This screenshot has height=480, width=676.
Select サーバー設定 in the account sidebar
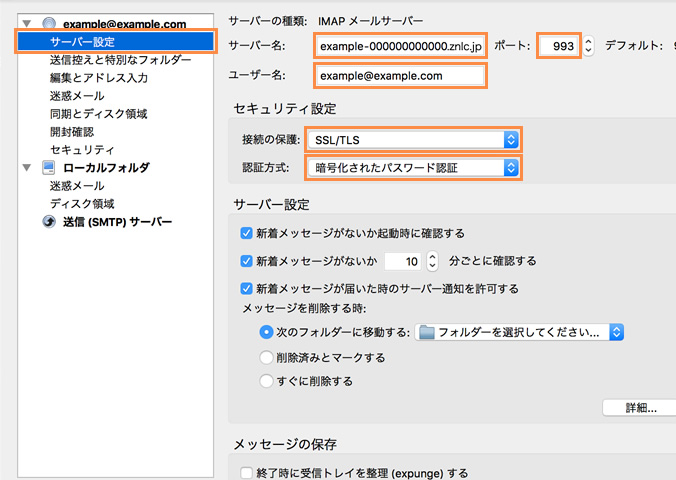(x=116, y=41)
